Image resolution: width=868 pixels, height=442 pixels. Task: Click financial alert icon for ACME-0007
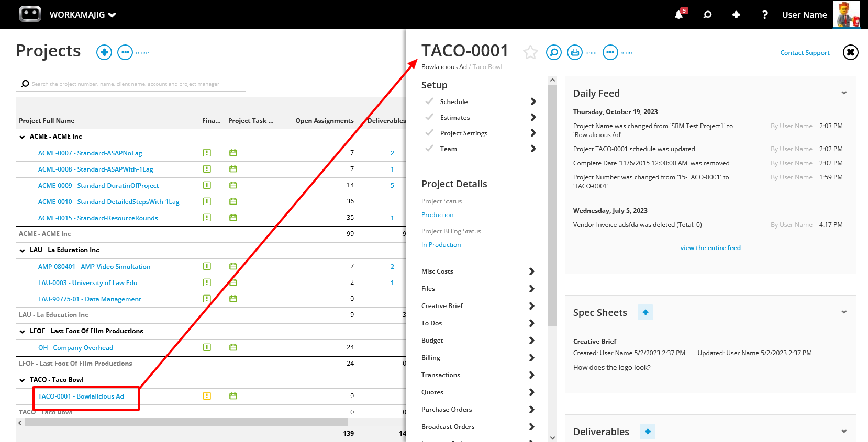tap(207, 153)
